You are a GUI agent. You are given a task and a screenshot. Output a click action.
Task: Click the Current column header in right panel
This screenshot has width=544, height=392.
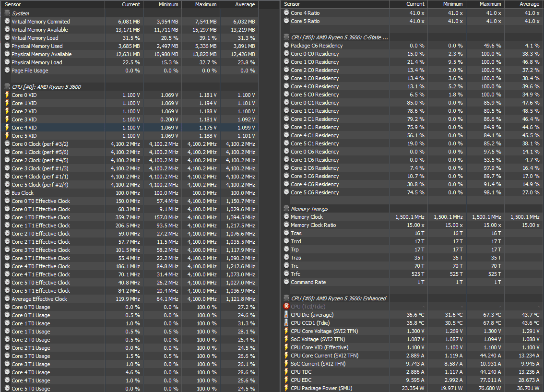409,4
